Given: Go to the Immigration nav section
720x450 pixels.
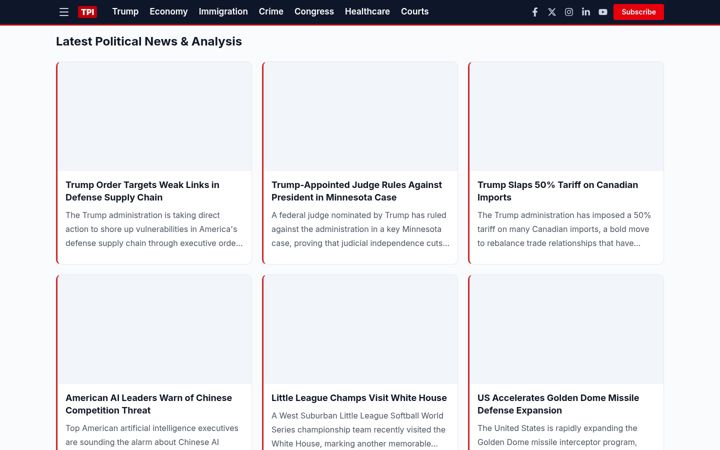Looking at the screenshot, I should point(223,11).
